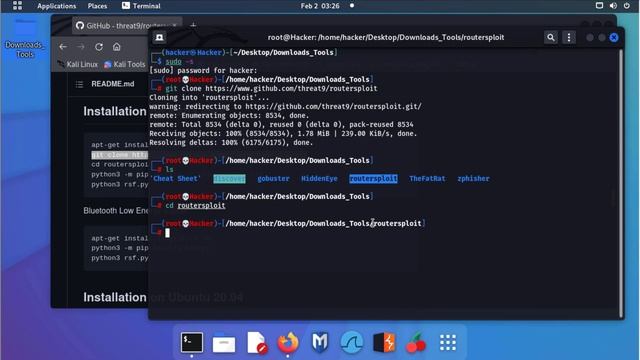Open Wireshark from the dock
The width and height of the screenshot is (640, 360).
351,342
